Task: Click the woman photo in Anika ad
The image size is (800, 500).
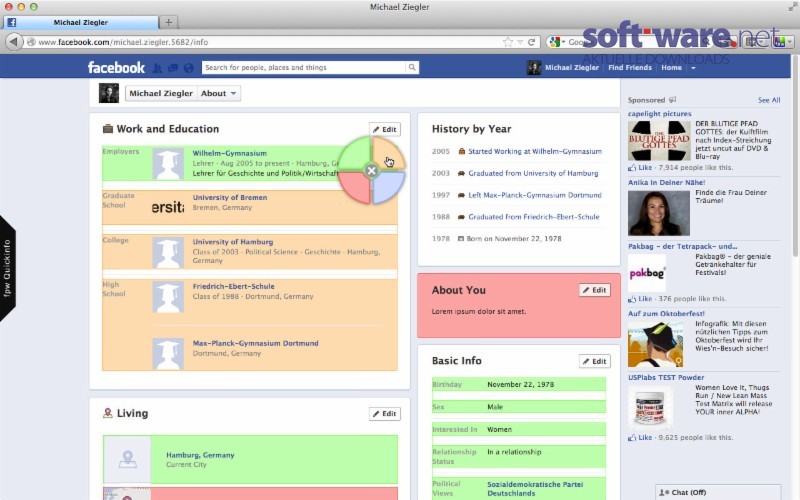Action: [659, 213]
